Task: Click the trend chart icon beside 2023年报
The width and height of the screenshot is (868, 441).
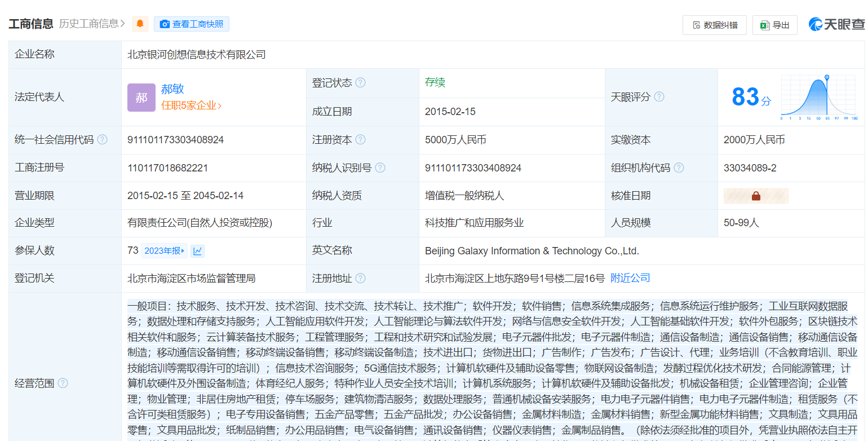Action: [197, 251]
